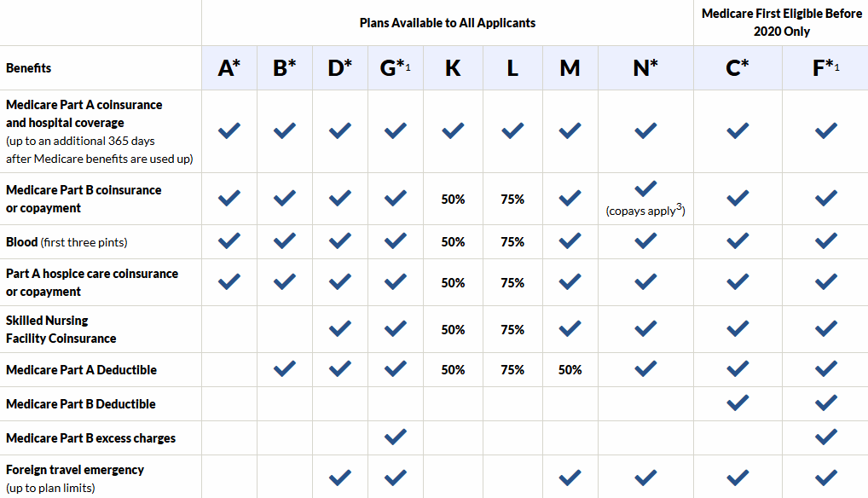868x498 pixels.
Task: Click Plan L 75% in the Blood row
Action: (x=512, y=242)
